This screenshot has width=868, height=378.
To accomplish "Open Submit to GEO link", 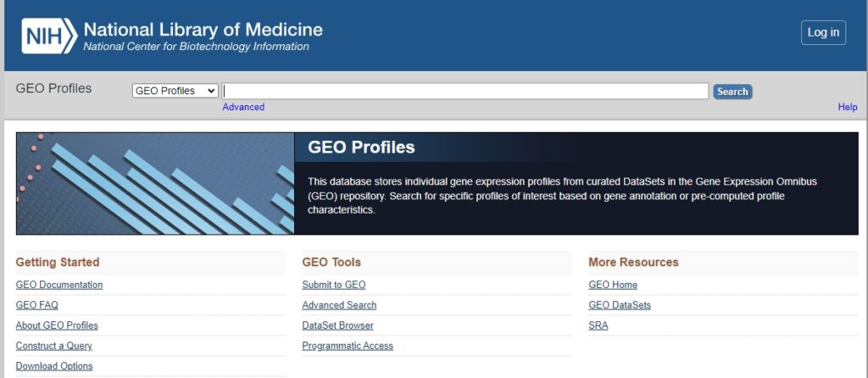I will (x=334, y=285).
